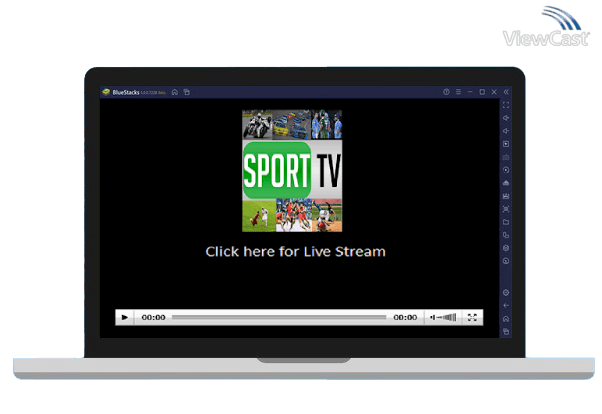Click the total duration 00:00 before volume
Viewport: 602px width, 414px height.
coord(405,318)
